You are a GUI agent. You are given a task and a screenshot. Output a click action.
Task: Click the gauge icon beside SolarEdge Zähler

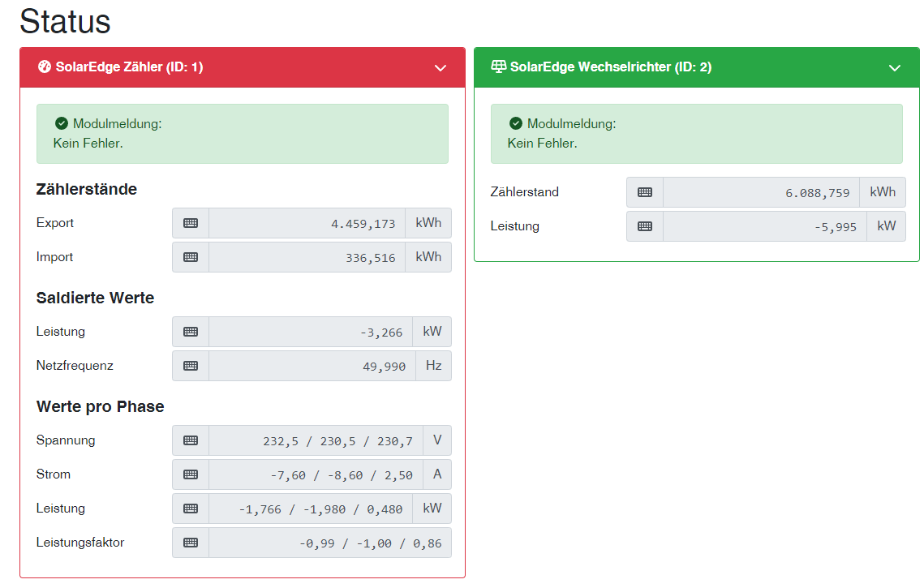pos(45,67)
